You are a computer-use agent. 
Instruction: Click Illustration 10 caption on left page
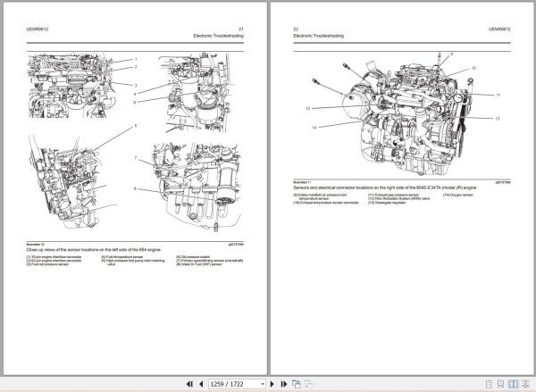[93, 250]
